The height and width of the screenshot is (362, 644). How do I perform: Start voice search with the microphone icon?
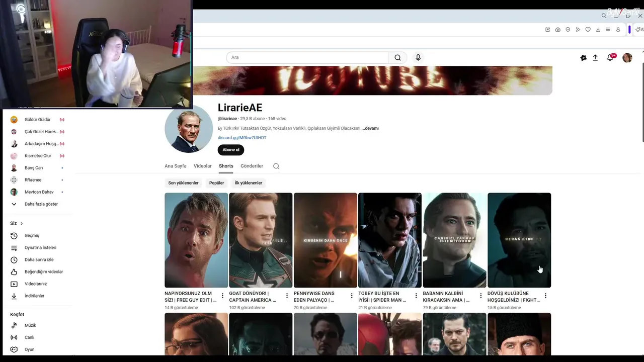click(x=418, y=57)
